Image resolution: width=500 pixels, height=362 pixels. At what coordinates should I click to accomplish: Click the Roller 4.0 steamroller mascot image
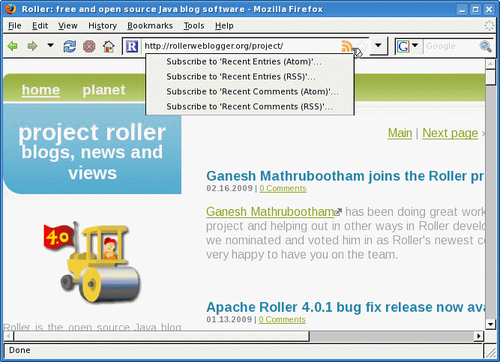coord(92,262)
